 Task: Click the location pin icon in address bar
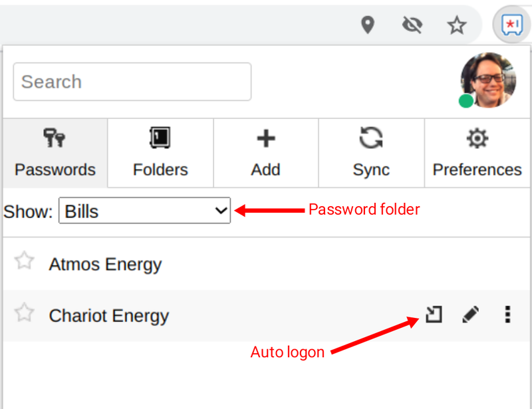368,25
